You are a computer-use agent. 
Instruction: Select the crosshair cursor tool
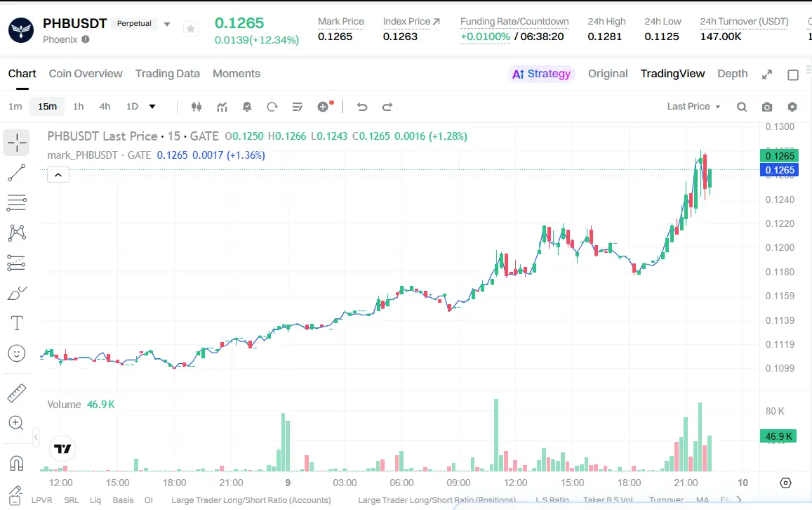[x=17, y=143]
